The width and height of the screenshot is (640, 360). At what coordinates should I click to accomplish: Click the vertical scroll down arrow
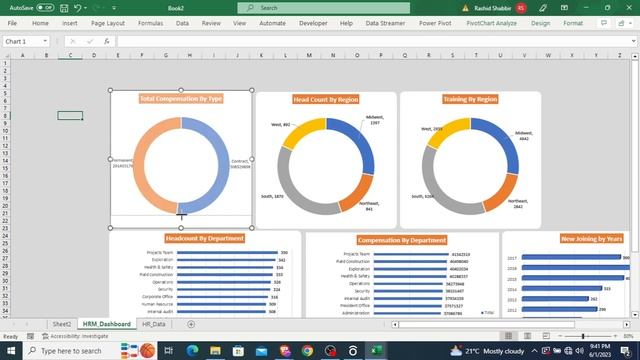(x=635, y=315)
